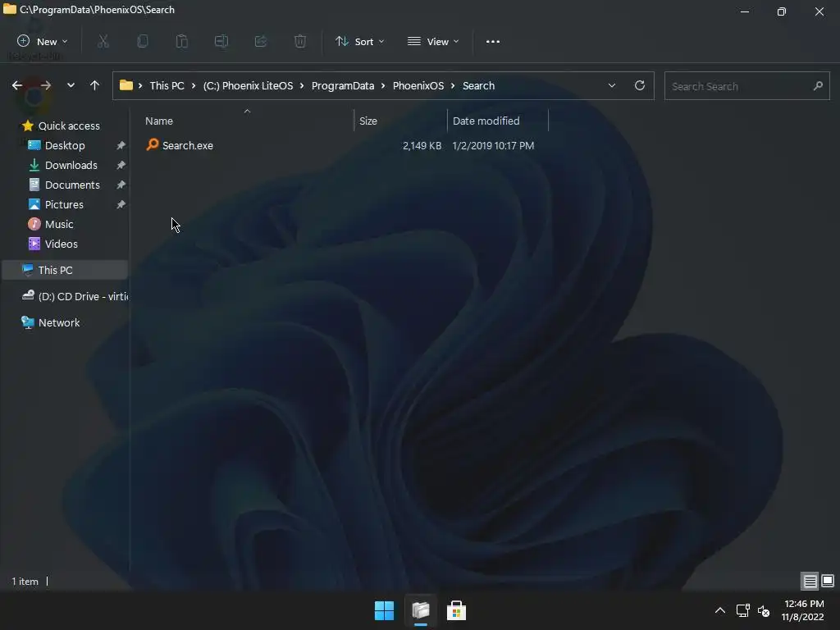
Task: Select This PC in the sidebar
Action: coord(65,270)
